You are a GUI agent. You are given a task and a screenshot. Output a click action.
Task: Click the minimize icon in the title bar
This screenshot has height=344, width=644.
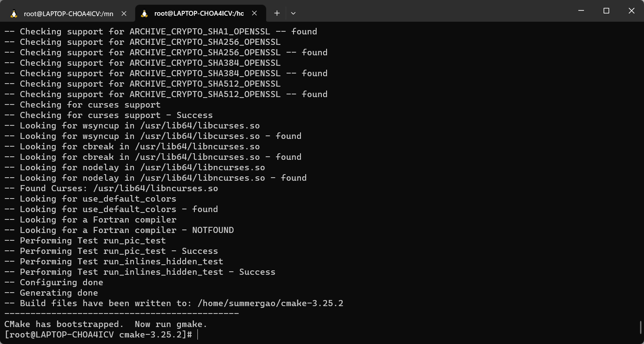tap(581, 10)
